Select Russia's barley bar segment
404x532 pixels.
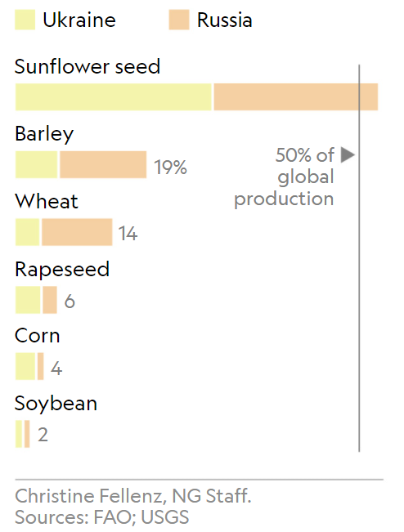coord(103,164)
